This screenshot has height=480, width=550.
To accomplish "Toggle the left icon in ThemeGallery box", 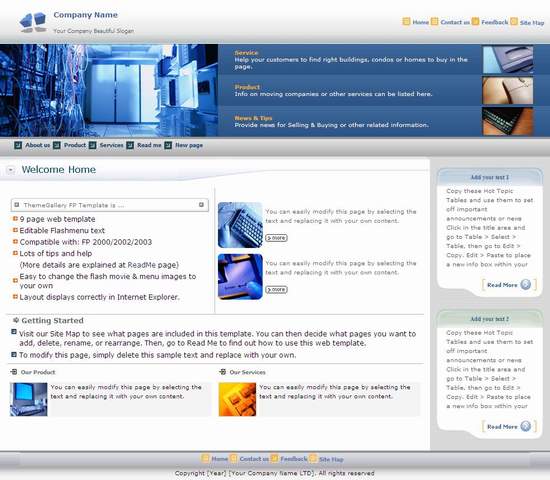I will [x=16, y=205].
